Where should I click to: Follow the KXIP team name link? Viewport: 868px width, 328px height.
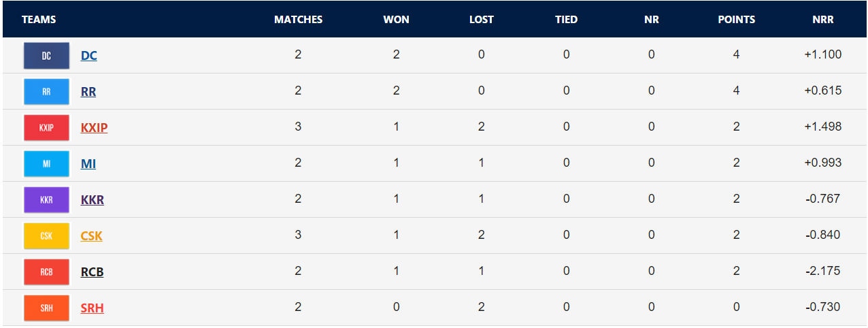pyautogui.click(x=94, y=128)
